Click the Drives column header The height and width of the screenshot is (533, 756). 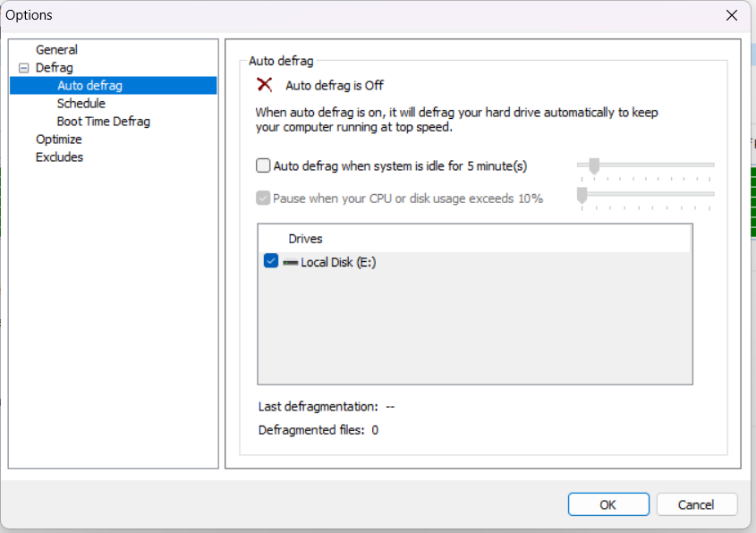pos(305,239)
